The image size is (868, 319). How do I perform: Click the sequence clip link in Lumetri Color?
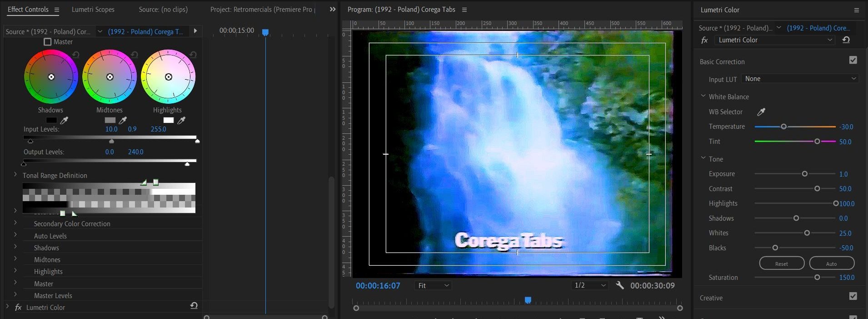[818, 28]
